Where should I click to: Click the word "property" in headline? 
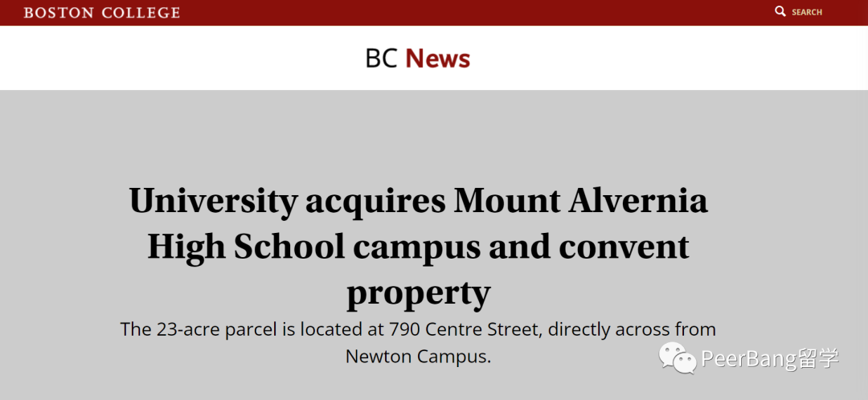(x=419, y=293)
